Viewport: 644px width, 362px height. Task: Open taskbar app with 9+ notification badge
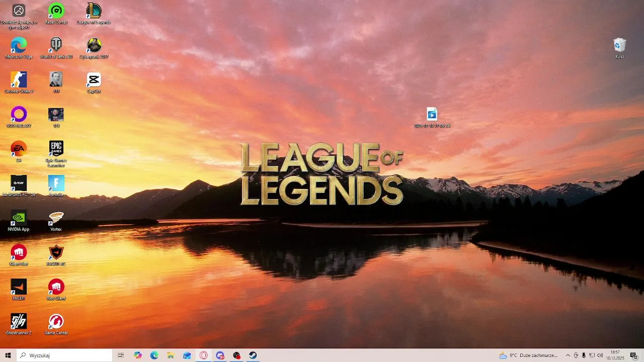(220, 355)
